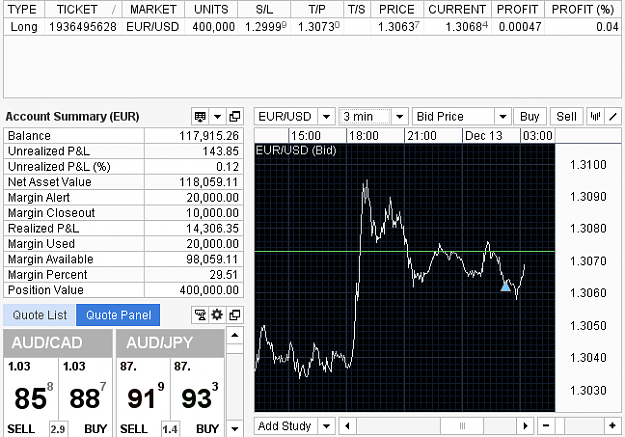
Task: Click the S/L column header
Action: click(x=264, y=9)
